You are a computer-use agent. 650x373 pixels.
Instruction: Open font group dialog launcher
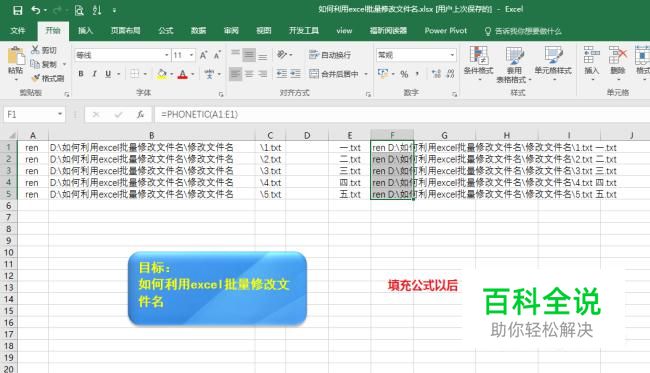pos(221,95)
